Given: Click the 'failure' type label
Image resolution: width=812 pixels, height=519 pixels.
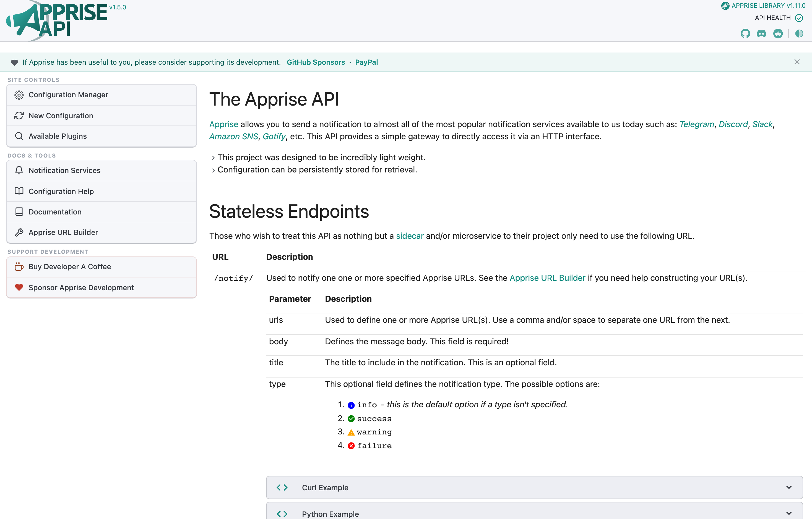Looking at the screenshot, I should tap(374, 446).
